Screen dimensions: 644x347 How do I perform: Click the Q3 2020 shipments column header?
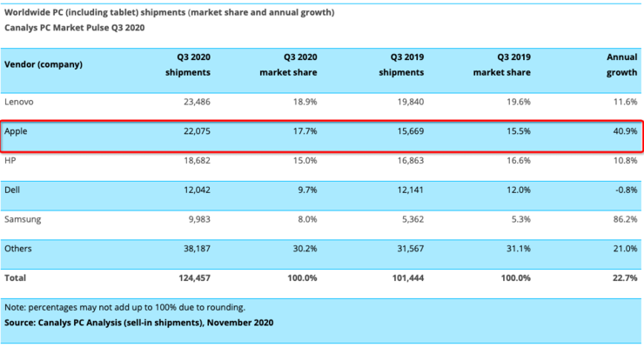coord(188,64)
